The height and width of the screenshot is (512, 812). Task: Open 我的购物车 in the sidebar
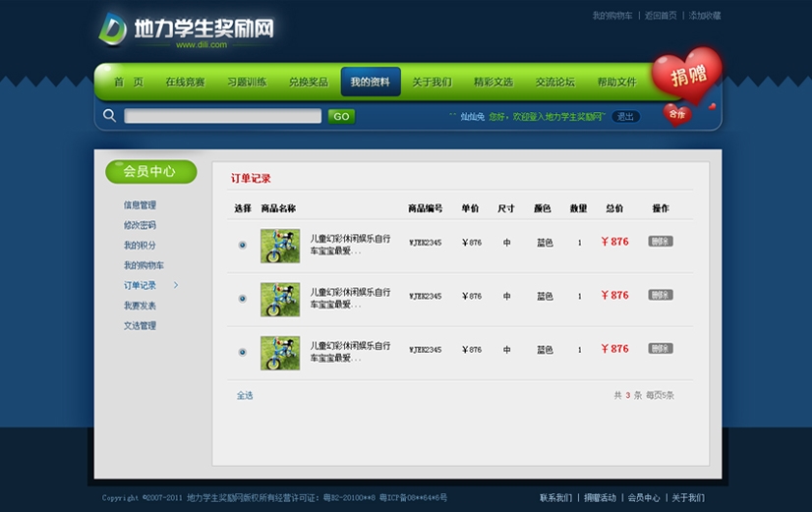pos(144,265)
